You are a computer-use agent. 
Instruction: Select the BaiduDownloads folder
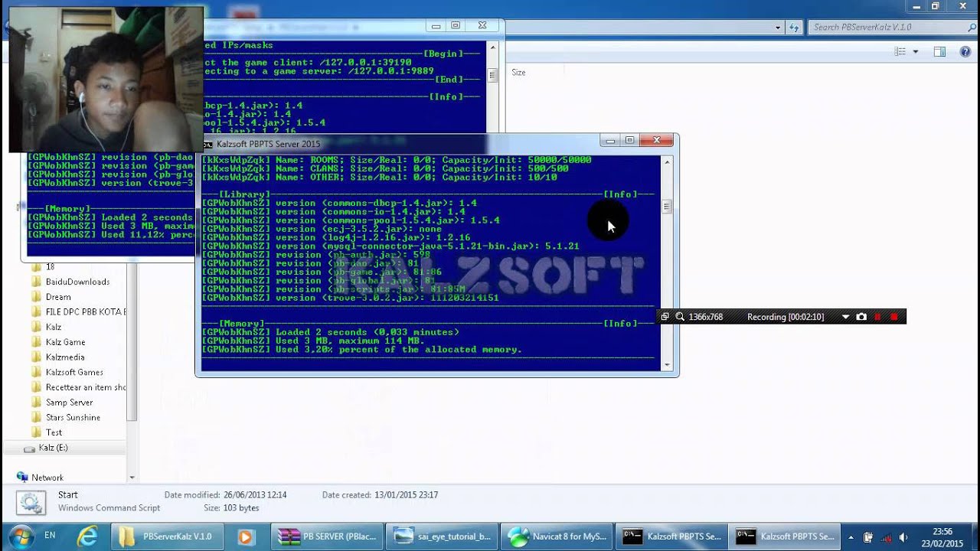(x=77, y=282)
